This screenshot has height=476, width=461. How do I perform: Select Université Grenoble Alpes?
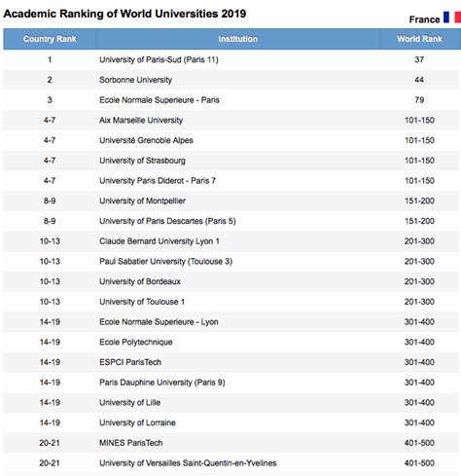tap(146, 140)
